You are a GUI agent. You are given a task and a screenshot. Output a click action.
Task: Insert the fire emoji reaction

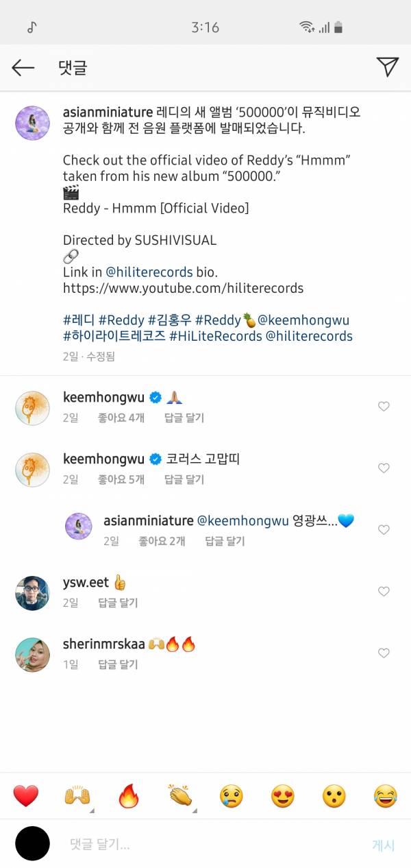pyautogui.click(x=128, y=796)
